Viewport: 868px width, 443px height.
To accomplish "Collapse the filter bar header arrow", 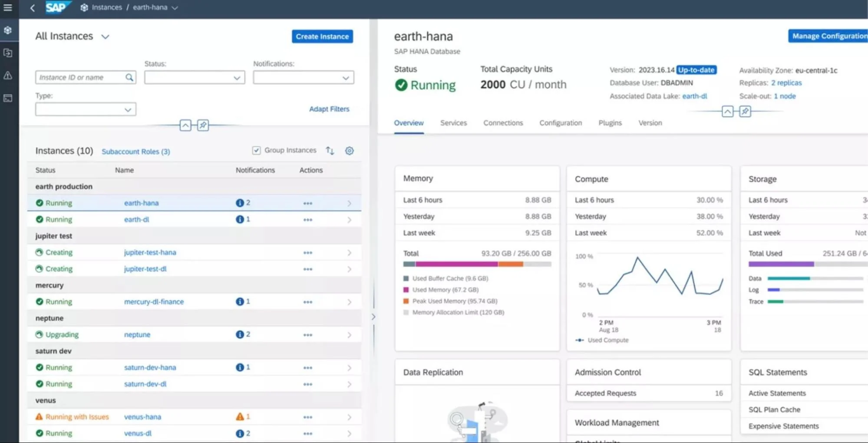I will pyautogui.click(x=185, y=126).
